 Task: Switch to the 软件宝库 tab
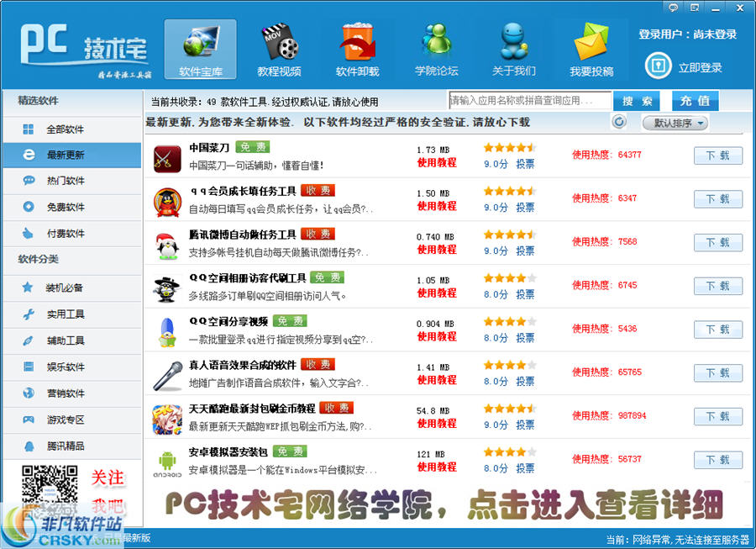(x=199, y=46)
